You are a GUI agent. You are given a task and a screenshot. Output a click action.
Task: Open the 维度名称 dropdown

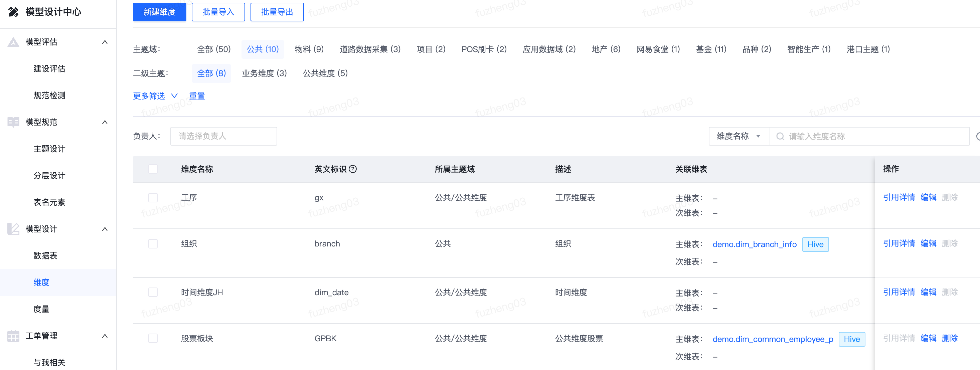[739, 136]
